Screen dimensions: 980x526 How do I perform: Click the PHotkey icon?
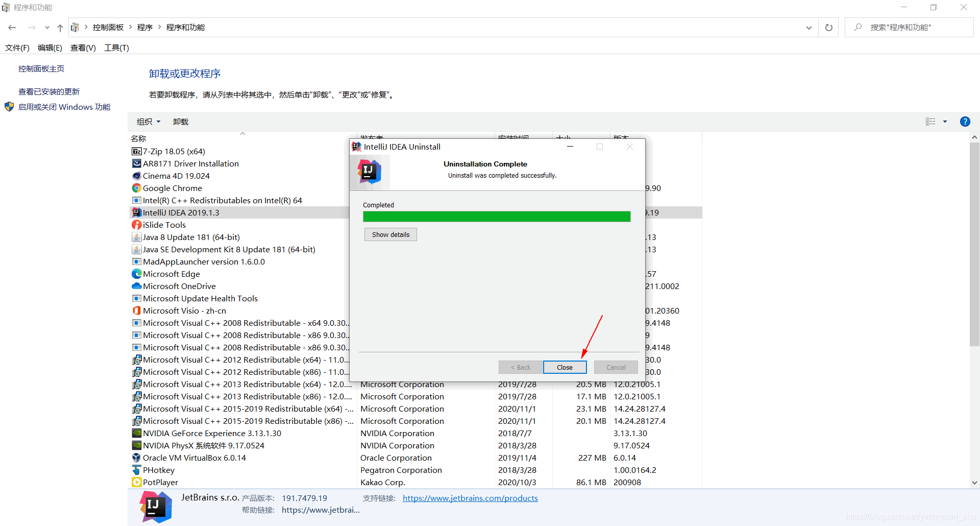(137, 470)
